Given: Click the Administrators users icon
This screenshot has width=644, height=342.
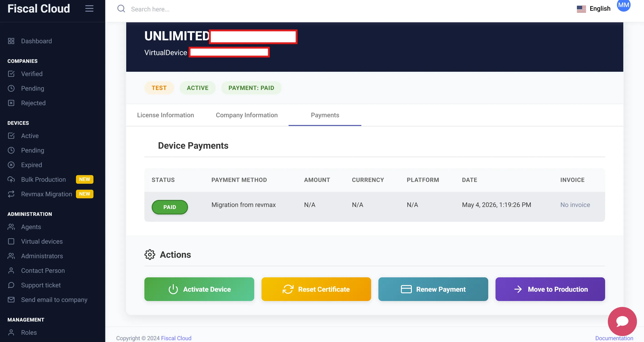Looking at the screenshot, I should [11, 256].
